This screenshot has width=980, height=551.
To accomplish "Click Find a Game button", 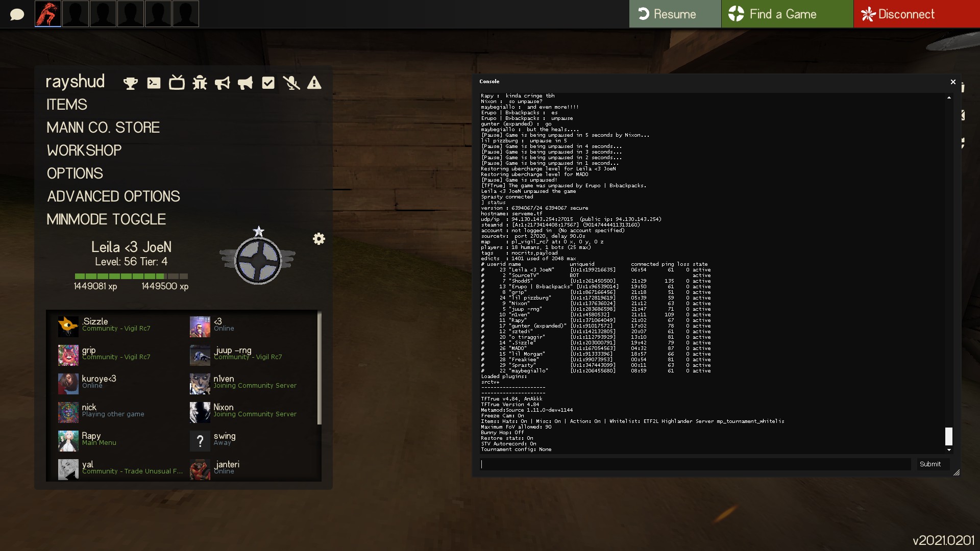I will tap(787, 14).
